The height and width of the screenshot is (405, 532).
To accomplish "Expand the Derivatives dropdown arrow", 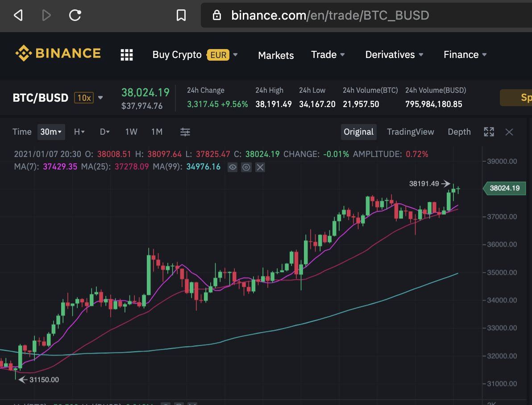I will [x=421, y=54].
